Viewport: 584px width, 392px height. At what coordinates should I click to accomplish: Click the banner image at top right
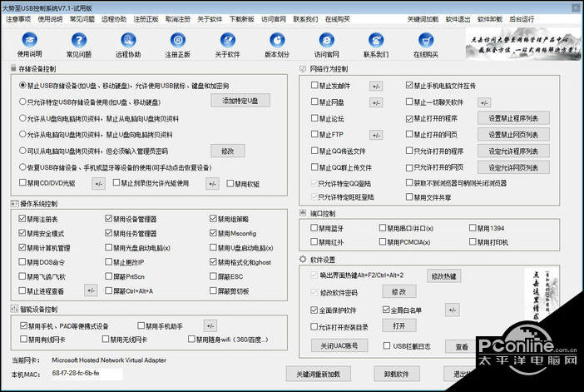[523, 43]
